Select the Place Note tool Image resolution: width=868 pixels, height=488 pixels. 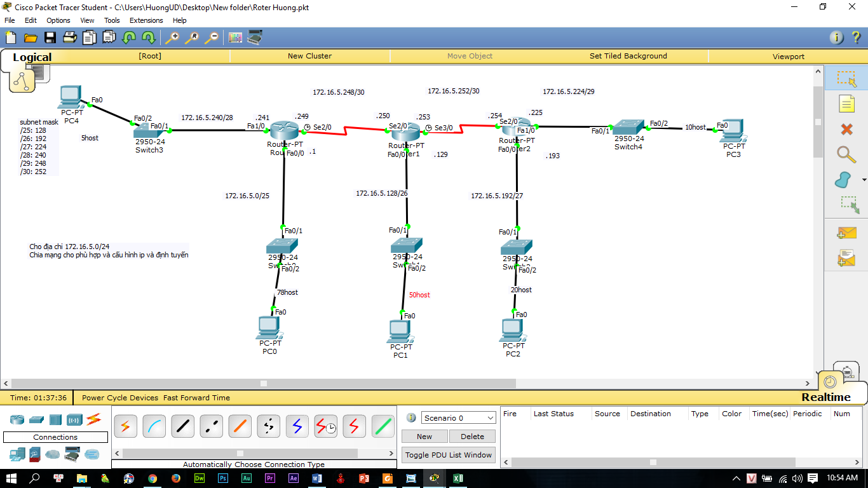pos(846,103)
